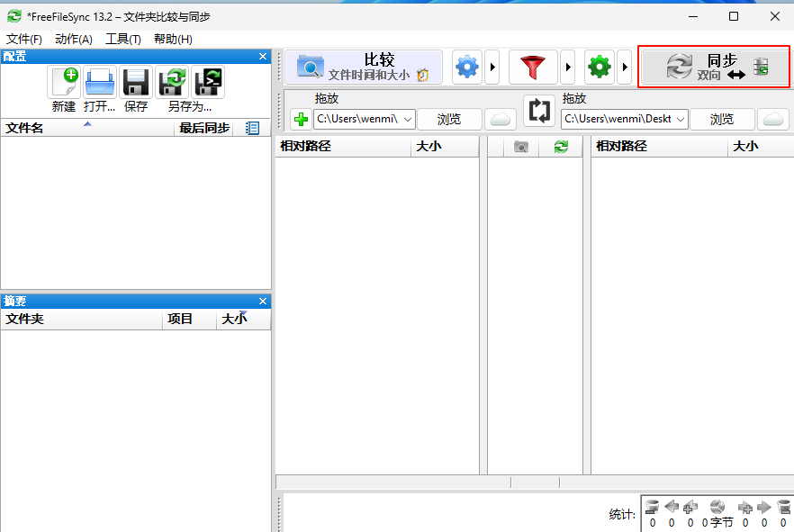Maximize the FreeFileSync window

pyautogui.click(x=733, y=17)
